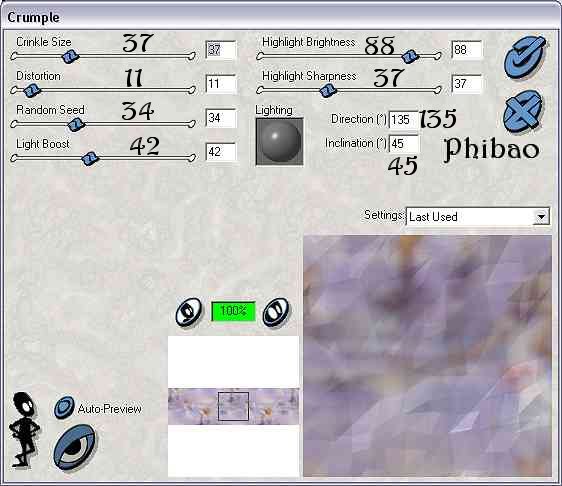Screen dimensions: 562x486
Task: Click the zoom out magnifier icon
Action: 189,312
